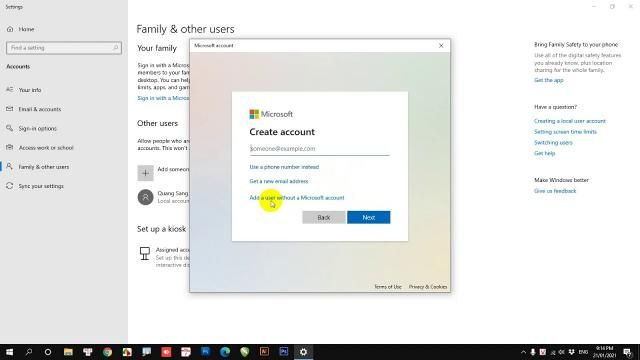This screenshot has width=640, height=360.
Task: Click the Get help link
Action: click(544, 153)
